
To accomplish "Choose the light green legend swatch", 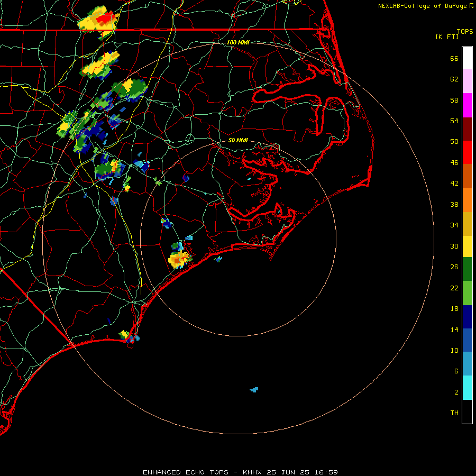I will 467,293.
